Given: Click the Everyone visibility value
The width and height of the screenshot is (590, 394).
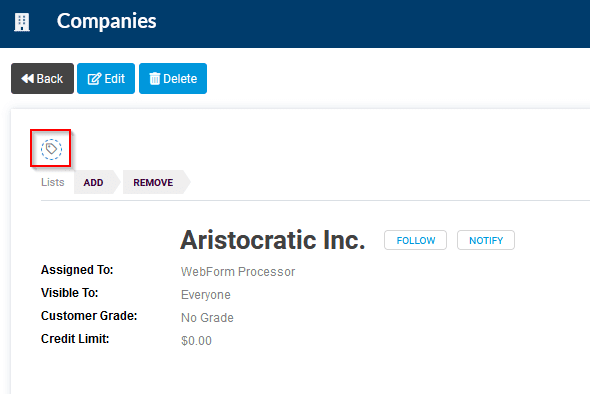Looking at the screenshot, I should click(206, 295).
